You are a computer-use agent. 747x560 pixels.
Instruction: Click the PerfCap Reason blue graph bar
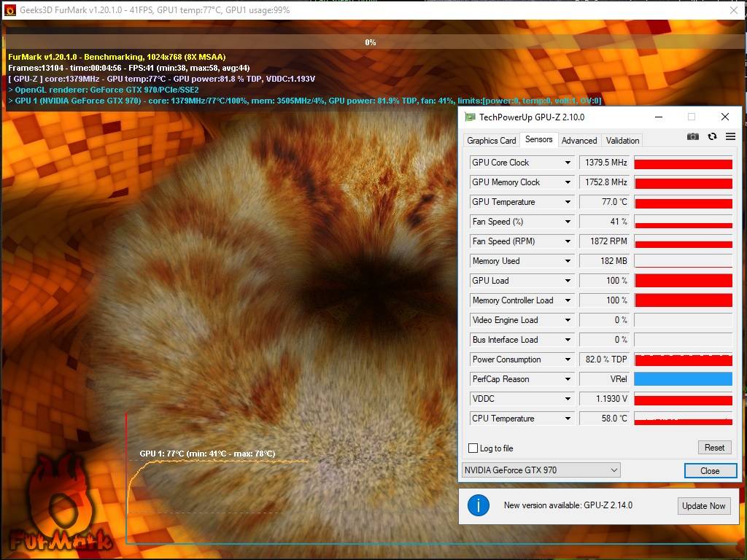(x=683, y=379)
